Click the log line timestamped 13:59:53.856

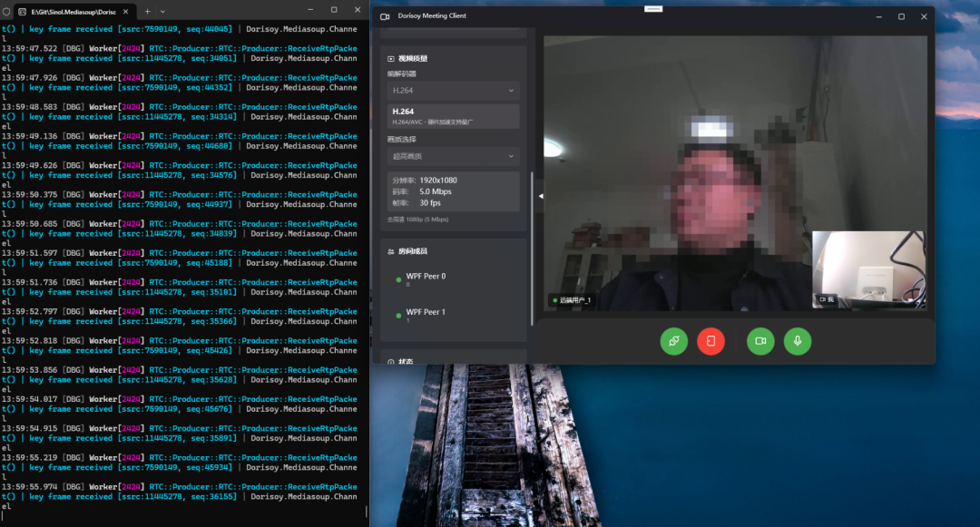click(180, 380)
